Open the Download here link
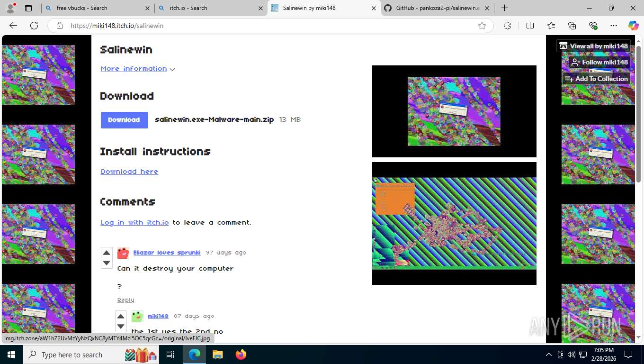 click(x=129, y=172)
